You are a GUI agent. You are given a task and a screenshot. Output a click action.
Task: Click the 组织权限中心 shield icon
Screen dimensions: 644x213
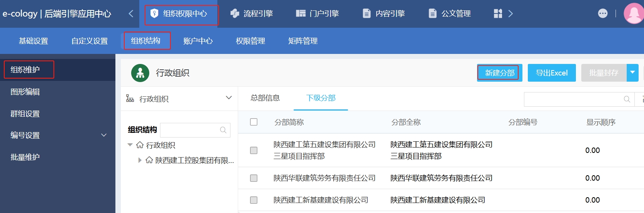154,13
